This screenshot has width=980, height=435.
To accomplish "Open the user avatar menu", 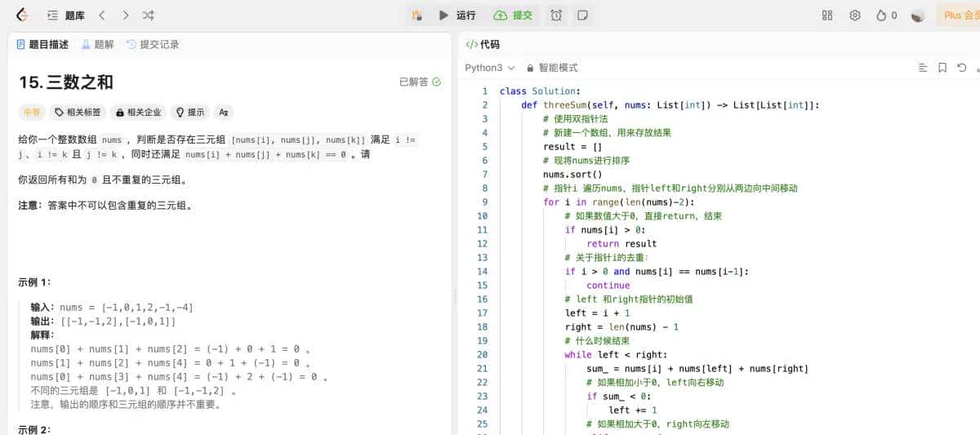I will click(x=918, y=16).
